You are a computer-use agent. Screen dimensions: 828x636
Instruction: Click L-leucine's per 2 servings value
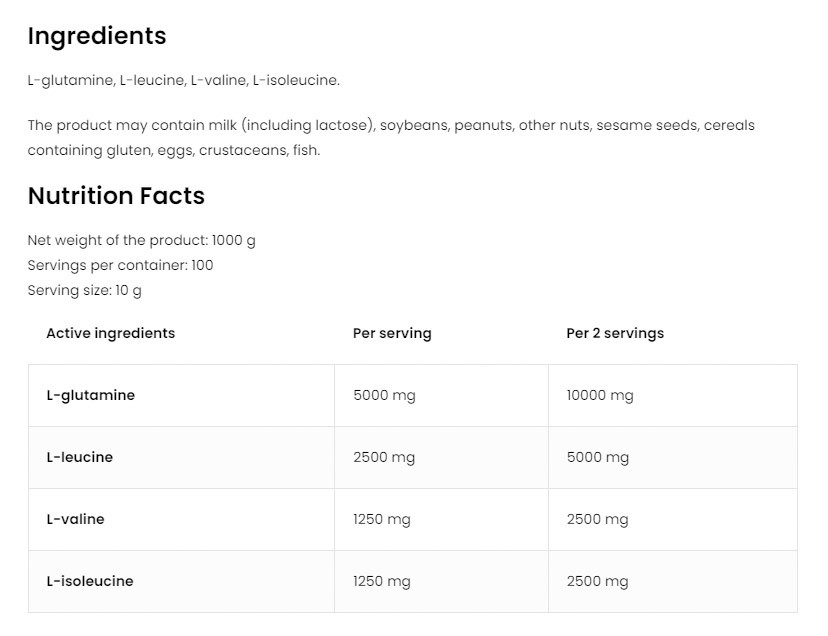tap(597, 457)
